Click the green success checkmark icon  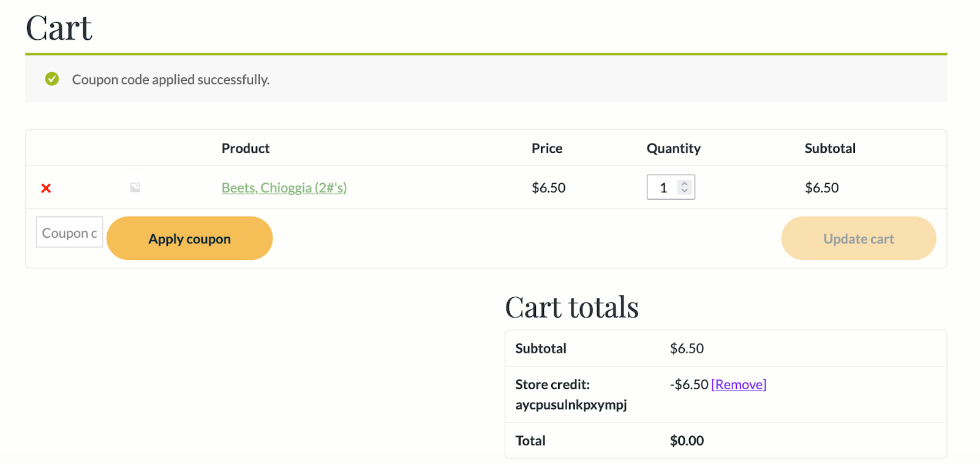click(x=52, y=79)
